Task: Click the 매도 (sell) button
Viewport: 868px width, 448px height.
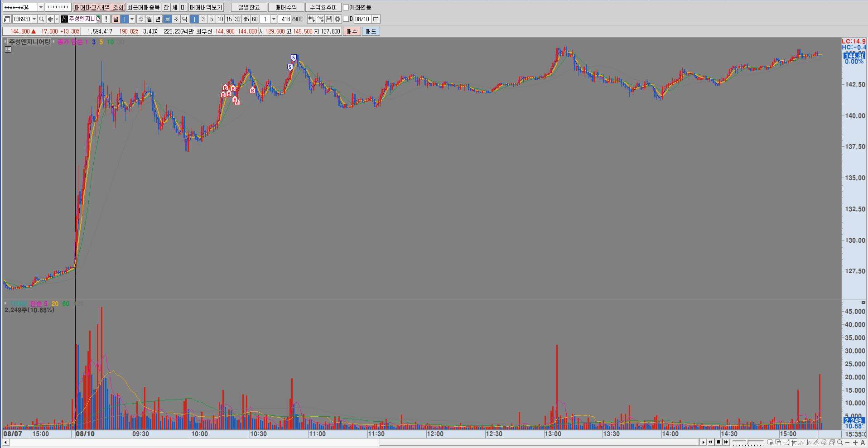Action: pyautogui.click(x=371, y=31)
